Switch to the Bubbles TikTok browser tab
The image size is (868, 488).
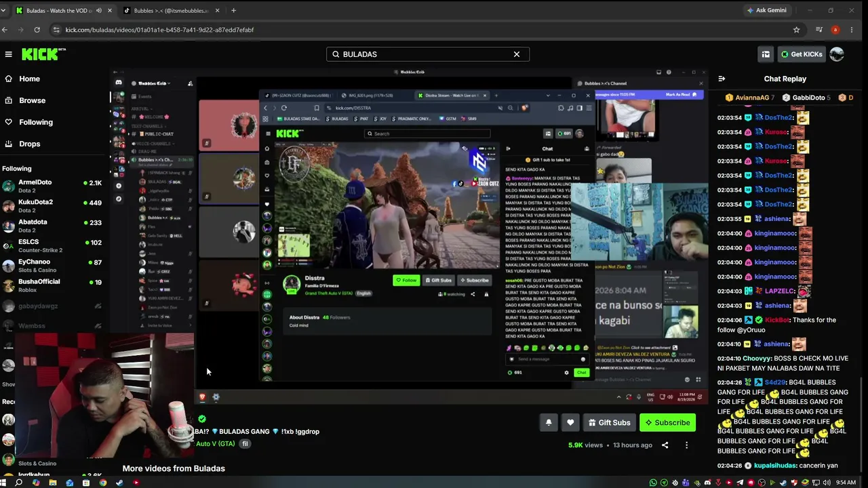pos(170,10)
